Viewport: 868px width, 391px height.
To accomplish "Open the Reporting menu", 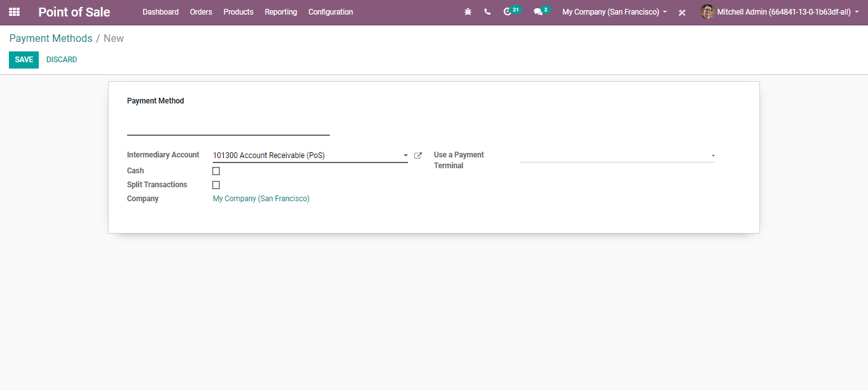I will click(x=281, y=12).
